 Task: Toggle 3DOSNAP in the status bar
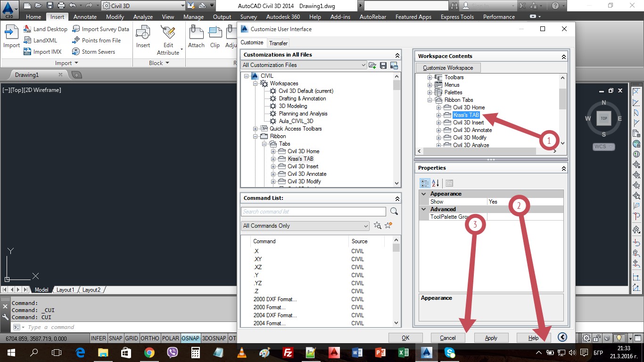(214, 338)
